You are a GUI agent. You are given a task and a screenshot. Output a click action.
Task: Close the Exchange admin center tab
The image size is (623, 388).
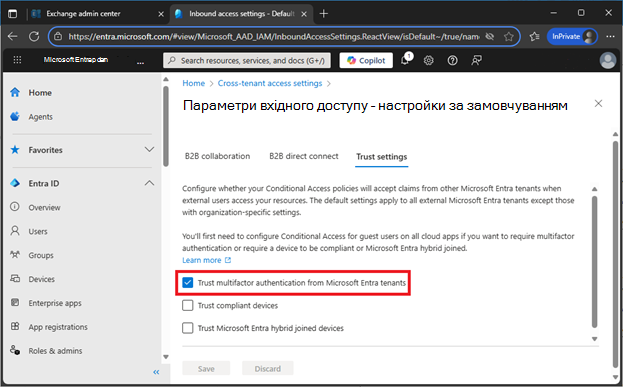(x=161, y=14)
